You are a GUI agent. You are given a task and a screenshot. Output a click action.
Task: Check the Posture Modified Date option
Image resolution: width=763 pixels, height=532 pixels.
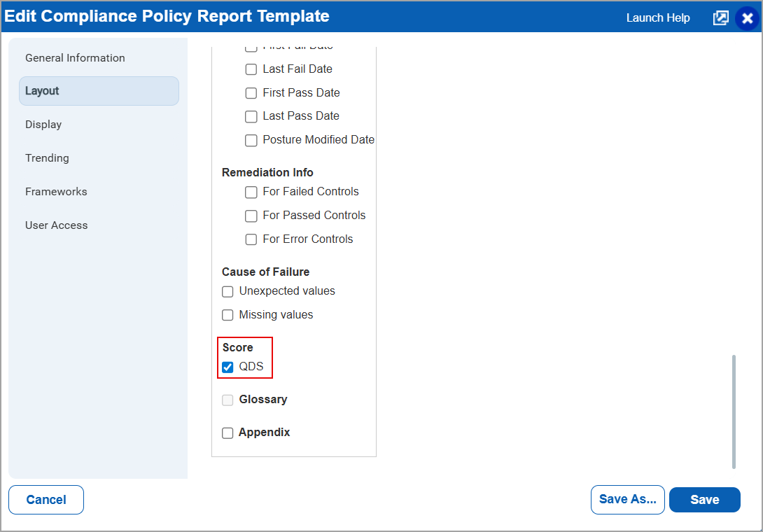coord(251,140)
